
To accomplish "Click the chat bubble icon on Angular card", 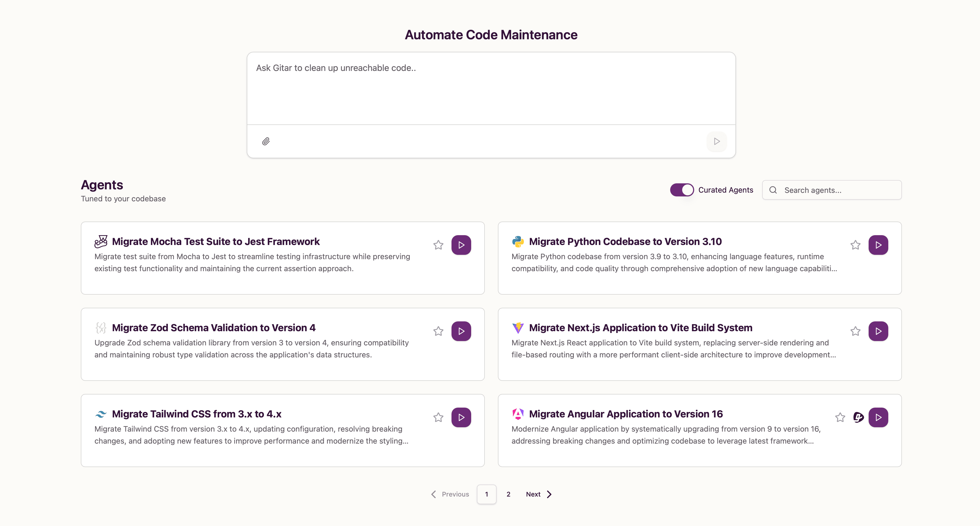I will click(x=858, y=418).
